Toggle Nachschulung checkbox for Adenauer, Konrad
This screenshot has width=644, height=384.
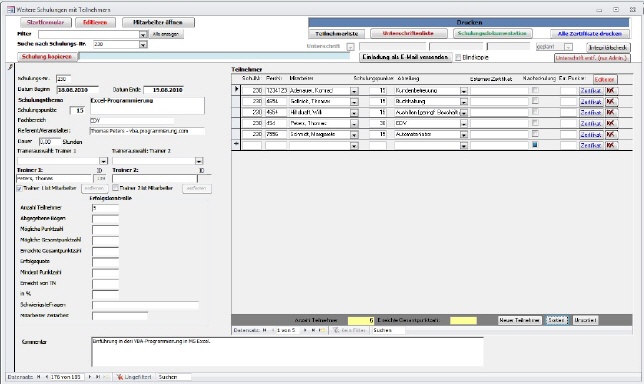535,90
